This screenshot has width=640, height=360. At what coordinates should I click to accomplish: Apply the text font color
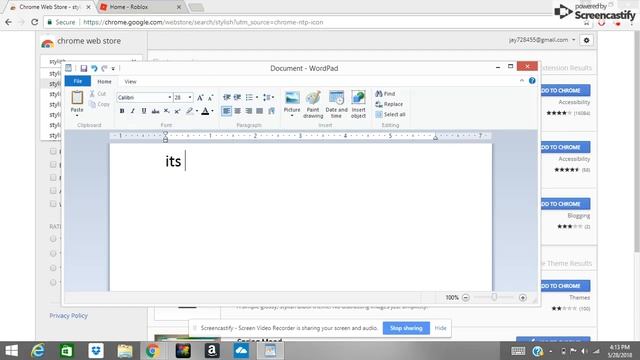pos(205,111)
